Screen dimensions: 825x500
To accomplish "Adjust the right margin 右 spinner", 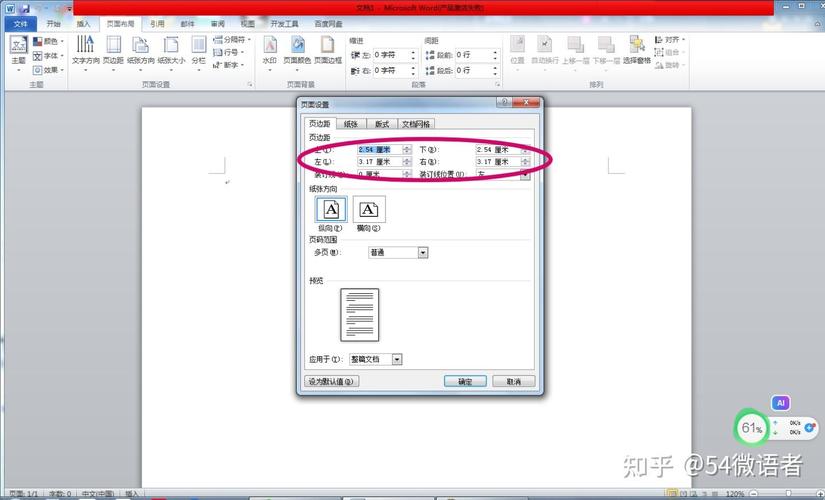I will [526, 162].
